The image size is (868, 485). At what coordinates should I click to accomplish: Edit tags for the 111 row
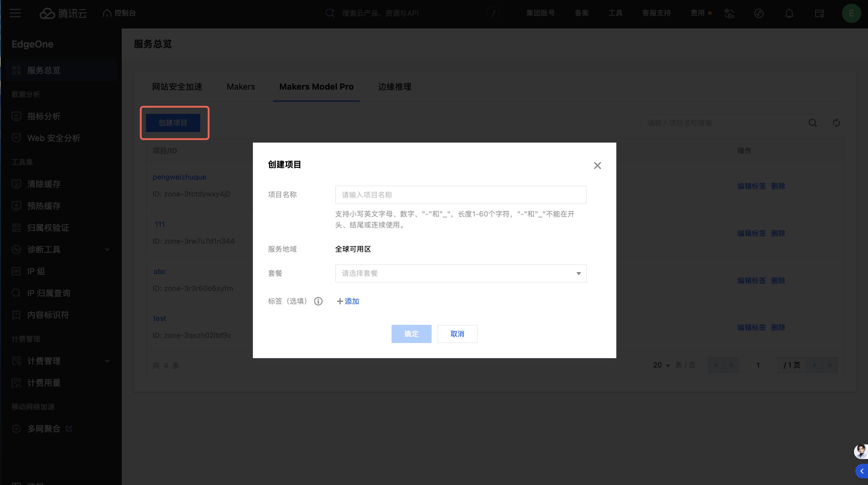click(x=751, y=233)
